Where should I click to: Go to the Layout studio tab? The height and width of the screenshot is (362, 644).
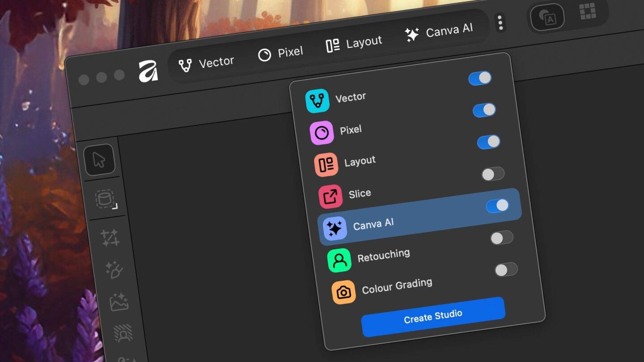(x=354, y=43)
